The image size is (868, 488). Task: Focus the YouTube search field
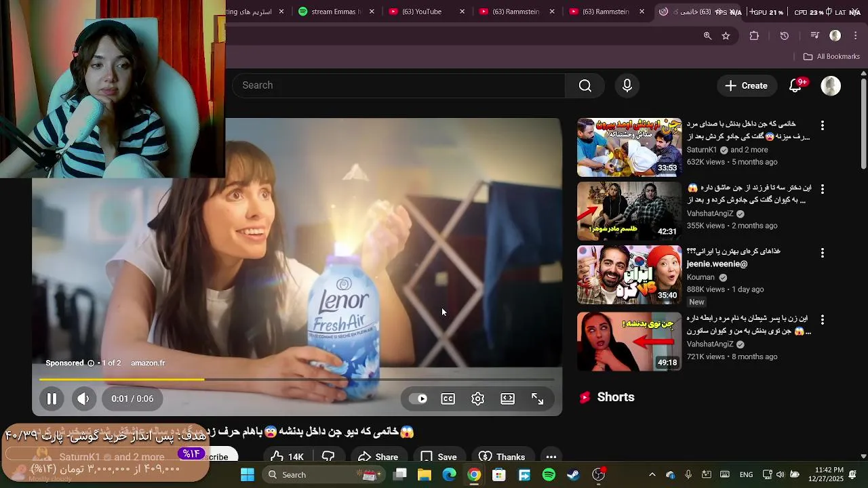[x=399, y=85]
